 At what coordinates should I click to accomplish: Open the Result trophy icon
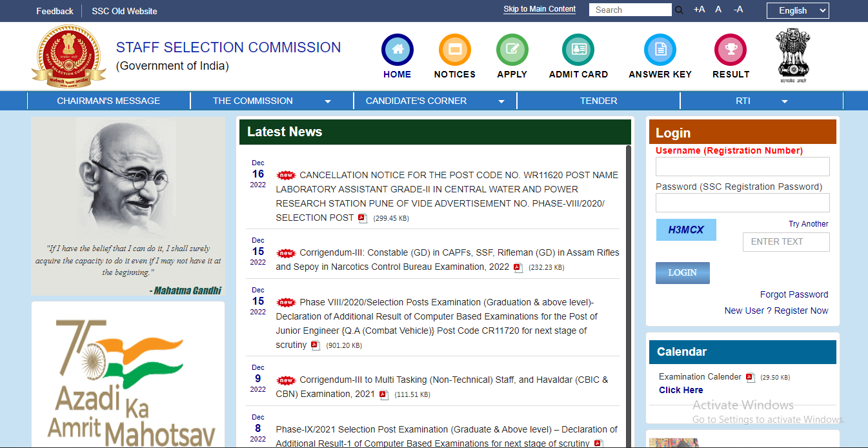pyautogui.click(x=731, y=50)
